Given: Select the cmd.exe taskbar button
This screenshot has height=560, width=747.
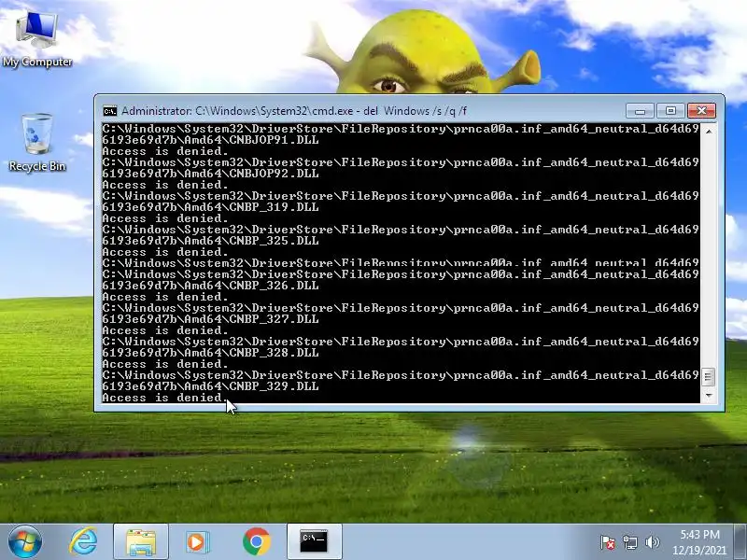Looking at the screenshot, I should [314, 541].
